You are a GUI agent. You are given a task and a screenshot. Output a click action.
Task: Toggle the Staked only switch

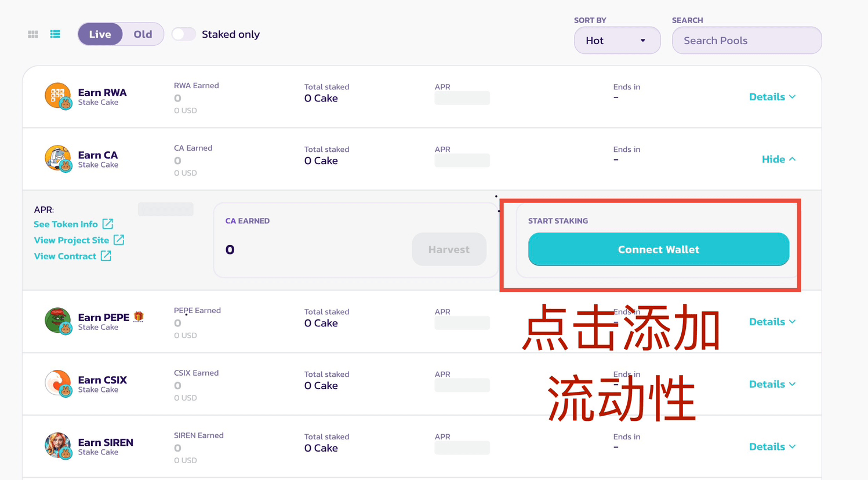point(183,34)
